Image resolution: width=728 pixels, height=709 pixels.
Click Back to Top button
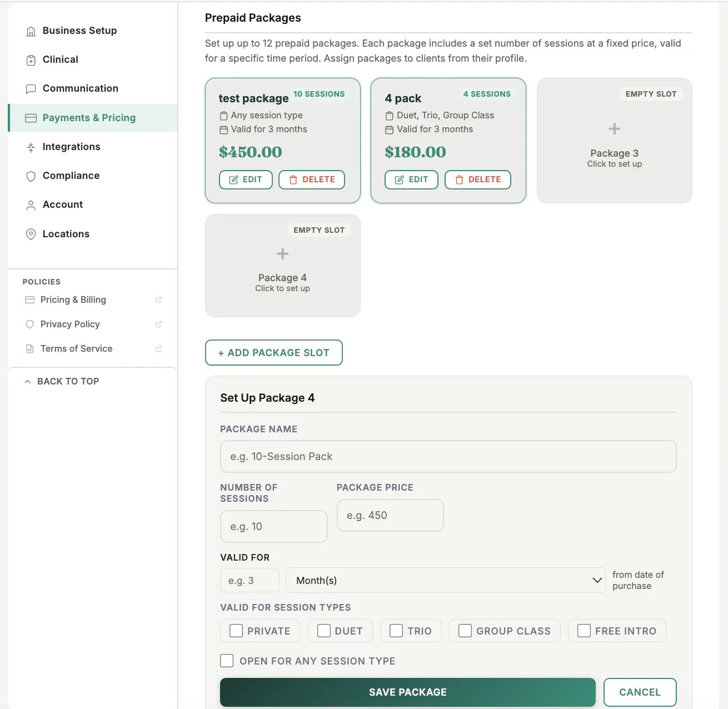[62, 381]
